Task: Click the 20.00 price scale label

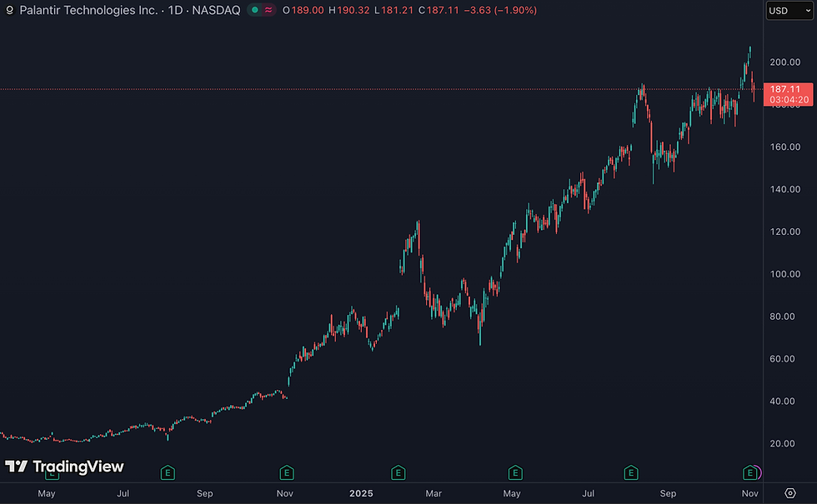Action: pos(783,443)
